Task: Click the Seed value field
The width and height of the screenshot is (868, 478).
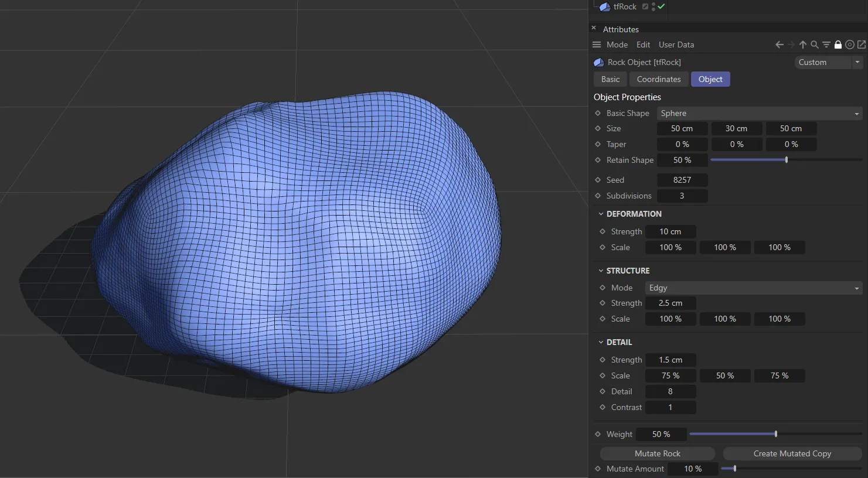Action: (x=682, y=180)
